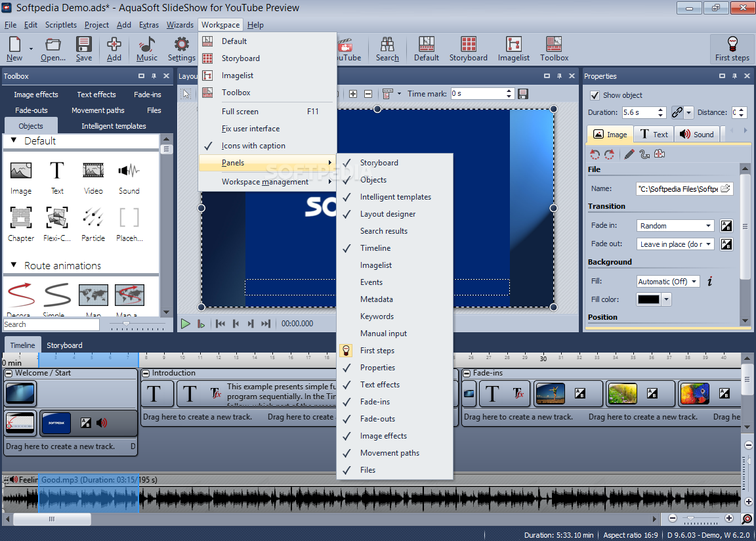756x541 pixels.
Task: Select the Text object in Toolbox
Action: 57,178
